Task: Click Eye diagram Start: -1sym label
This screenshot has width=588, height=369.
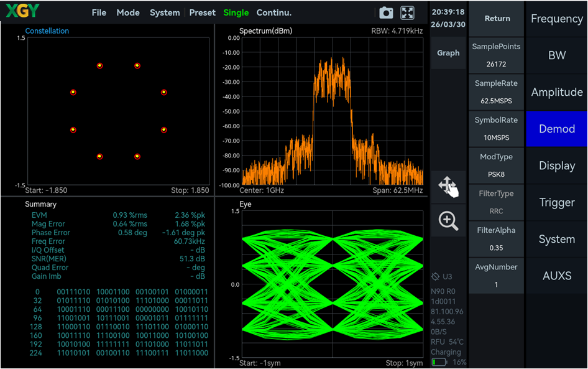Action: pyautogui.click(x=259, y=363)
